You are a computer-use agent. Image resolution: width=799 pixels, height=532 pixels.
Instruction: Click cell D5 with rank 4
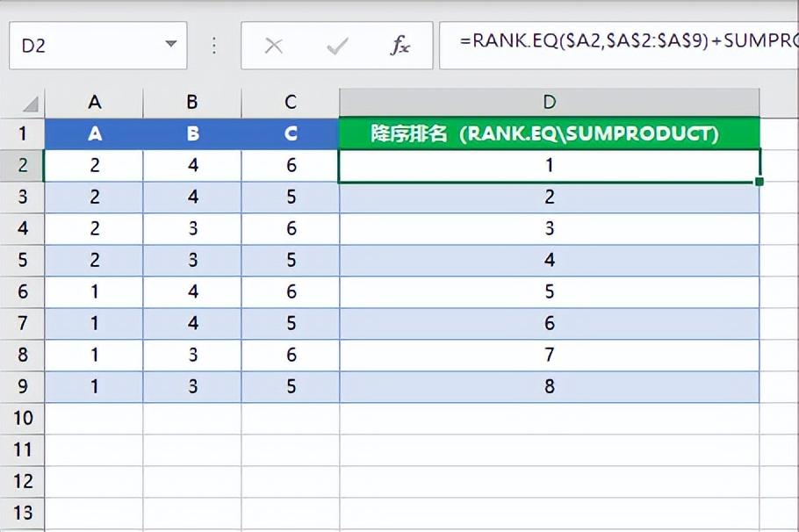click(550, 260)
